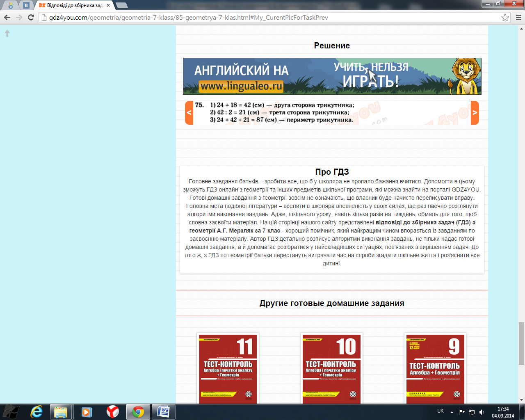Image resolution: width=525 pixels, height=420 pixels.
Task: Click the 'Про ГДЗ' heading
Action: pyautogui.click(x=332, y=172)
